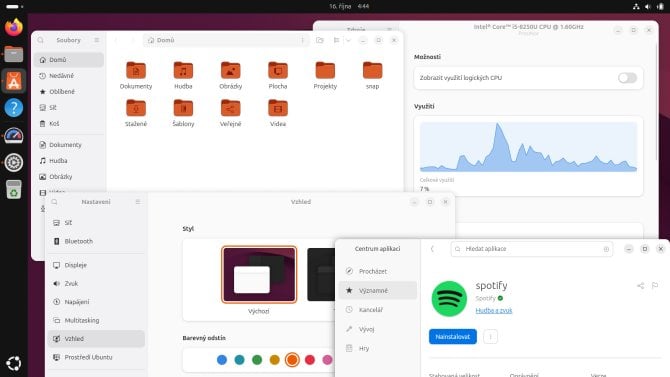This screenshot has width=670, height=377.
Task: Launch App Center from the dock
Action: [14, 81]
